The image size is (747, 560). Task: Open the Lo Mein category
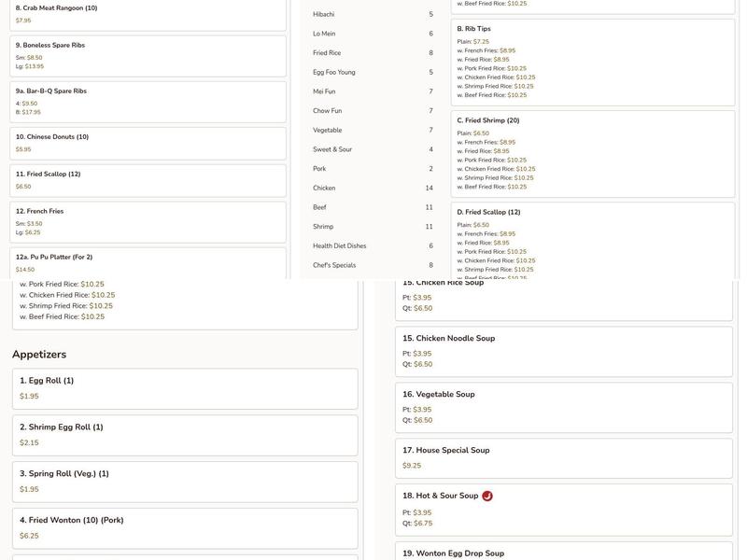tap(373, 34)
